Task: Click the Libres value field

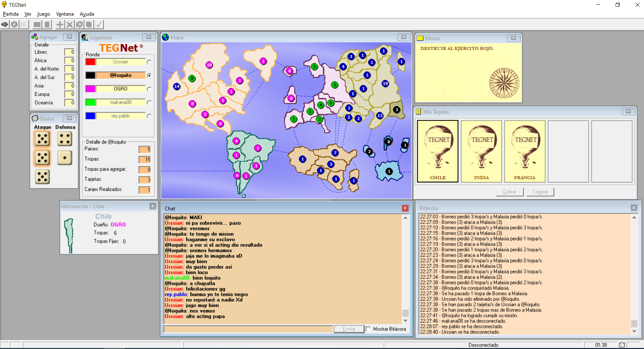Action: point(70,52)
